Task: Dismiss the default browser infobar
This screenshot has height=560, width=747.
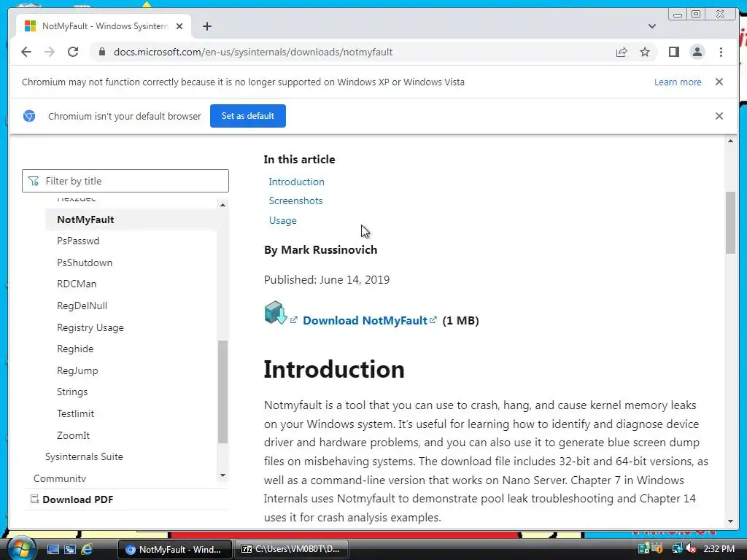Action: 719,116
